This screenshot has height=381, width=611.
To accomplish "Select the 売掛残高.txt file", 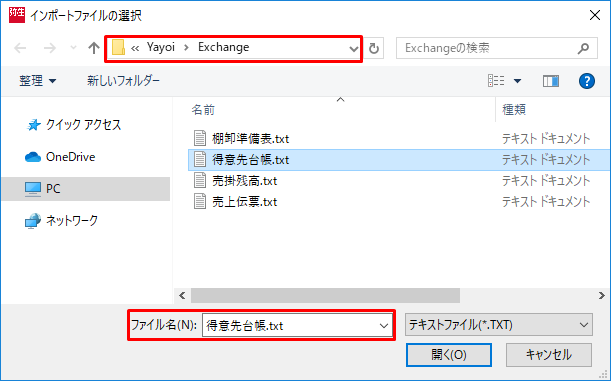I will [244, 181].
